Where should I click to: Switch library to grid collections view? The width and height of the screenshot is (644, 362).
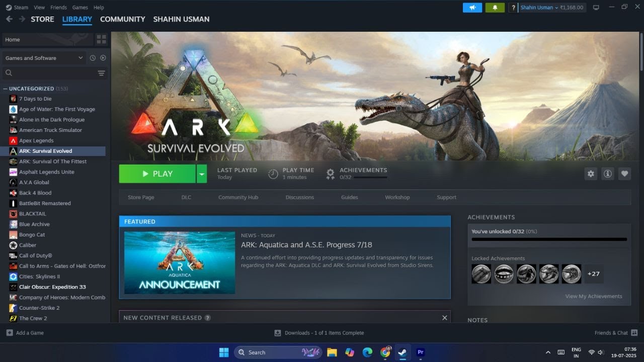pyautogui.click(x=101, y=39)
